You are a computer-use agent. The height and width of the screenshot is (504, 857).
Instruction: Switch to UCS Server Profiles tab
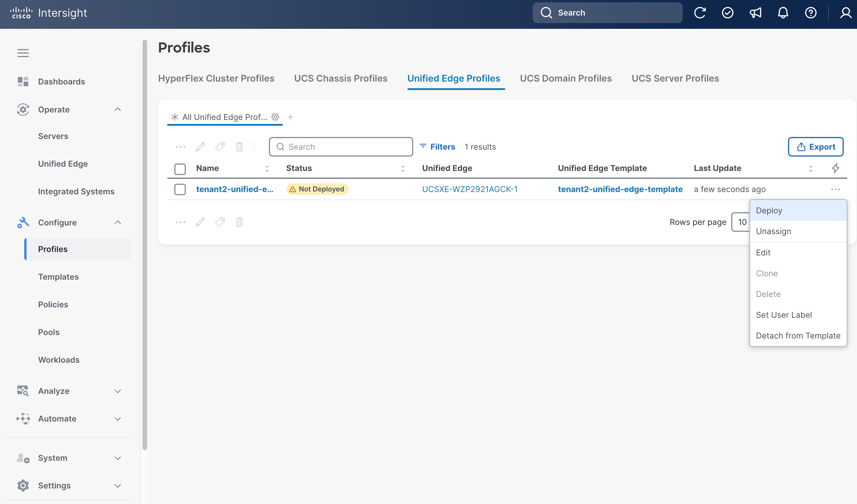coord(676,78)
